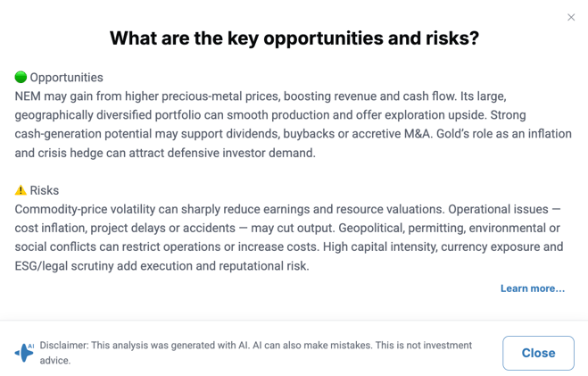Click the AI sparkle icon beside disclaimer

24,353
